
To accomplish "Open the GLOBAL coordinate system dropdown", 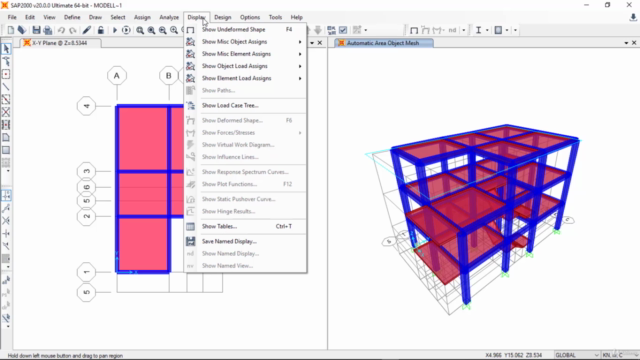I will 577,355.
